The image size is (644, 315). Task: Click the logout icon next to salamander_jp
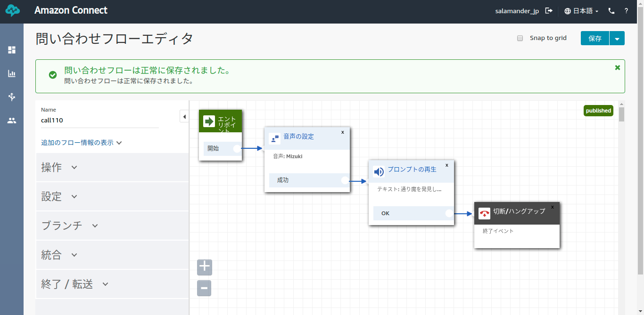(549, 10)
